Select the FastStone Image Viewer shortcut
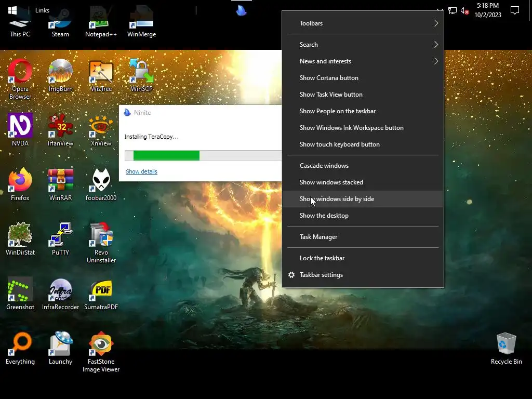 pos(101,352)
